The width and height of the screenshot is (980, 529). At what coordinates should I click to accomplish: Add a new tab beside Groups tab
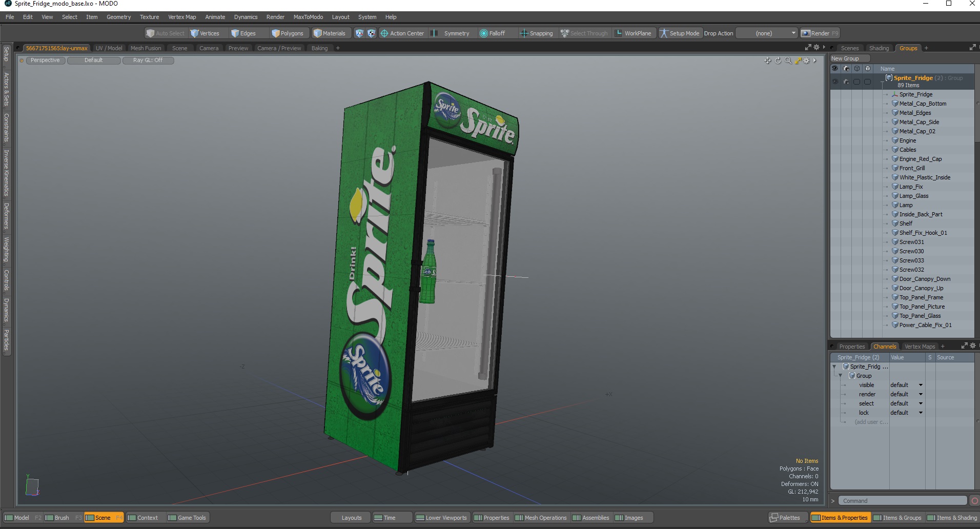click(x=926, y=48)
